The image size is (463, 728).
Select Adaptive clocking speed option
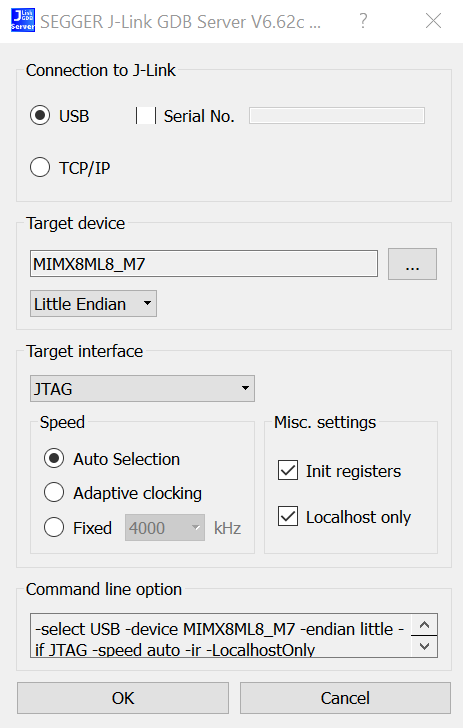click(54, 493)
